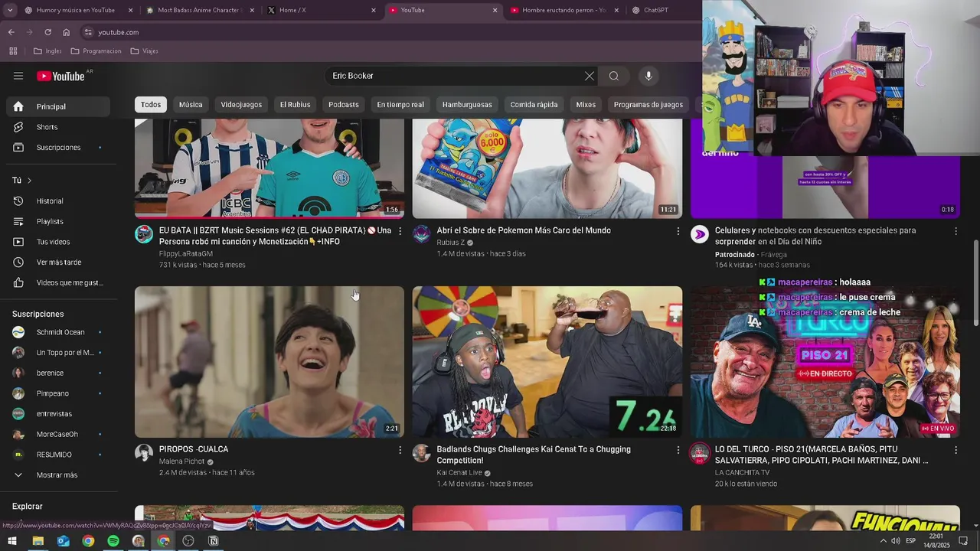This screenshot has height=551, width=980.
Task: Click the magnifier search button
Action: point(614,76)
